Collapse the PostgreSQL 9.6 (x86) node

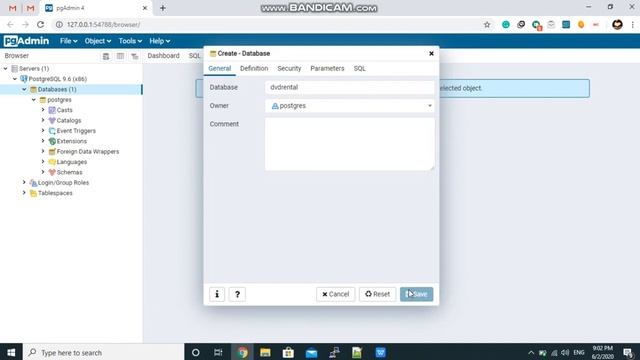click(15, 79)
